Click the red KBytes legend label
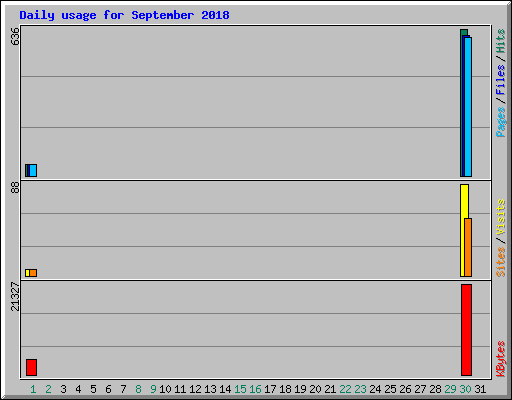This screenshot has height=400, width=512. [x=500, y=359]
